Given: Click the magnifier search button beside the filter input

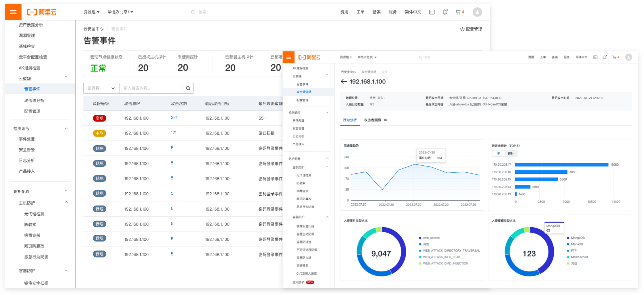Looking at the screenshot, I should pos(188,88).
